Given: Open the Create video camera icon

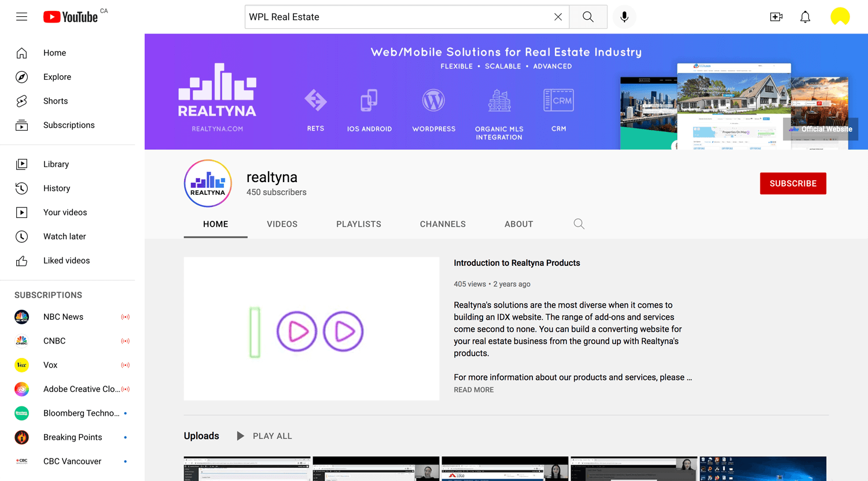Looking at the screenshot, I should (776, 17).
